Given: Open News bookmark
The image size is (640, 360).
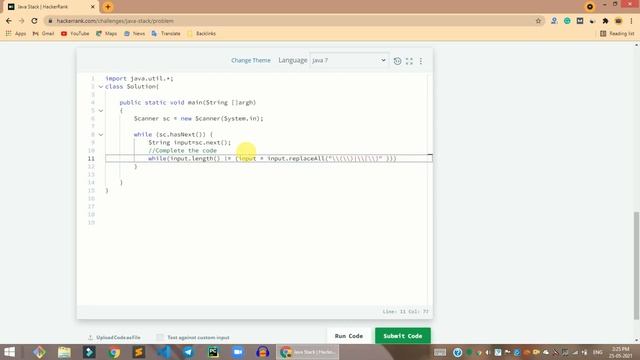Looking at the screenshot, I should tap(134, 33).
